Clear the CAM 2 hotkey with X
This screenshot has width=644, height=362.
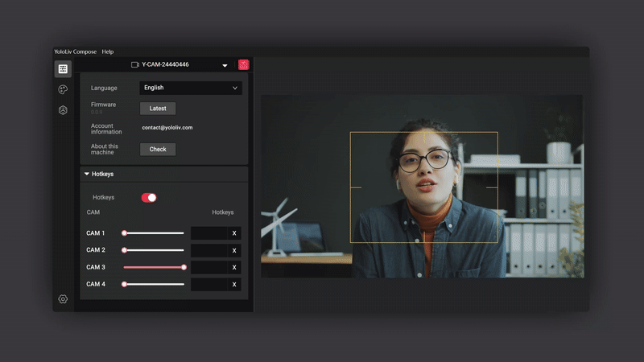234,250
